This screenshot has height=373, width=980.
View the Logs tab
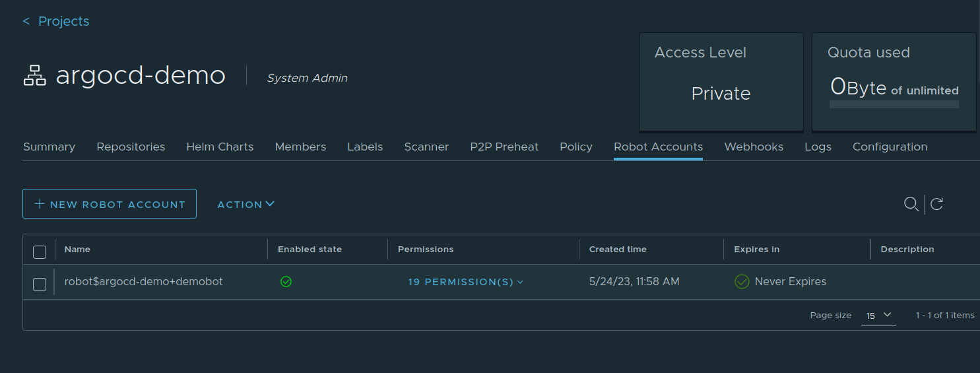[x=818, y=147]
